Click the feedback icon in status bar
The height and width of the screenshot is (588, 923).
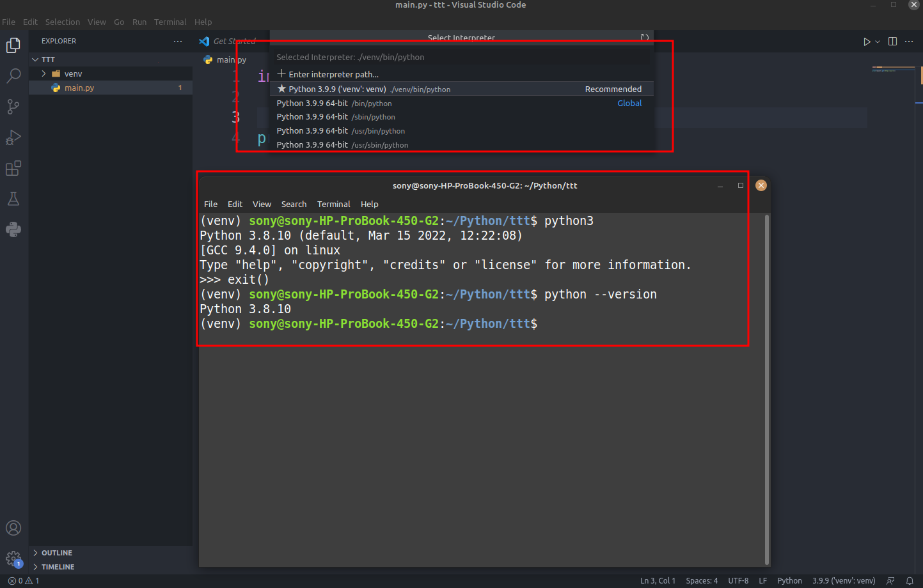(x=890, y=581)
